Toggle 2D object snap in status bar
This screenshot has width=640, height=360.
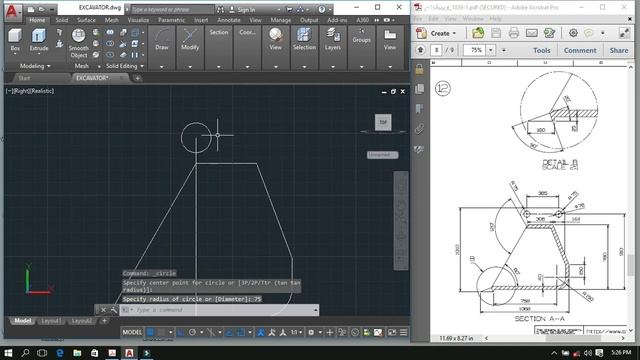(241, 333)
